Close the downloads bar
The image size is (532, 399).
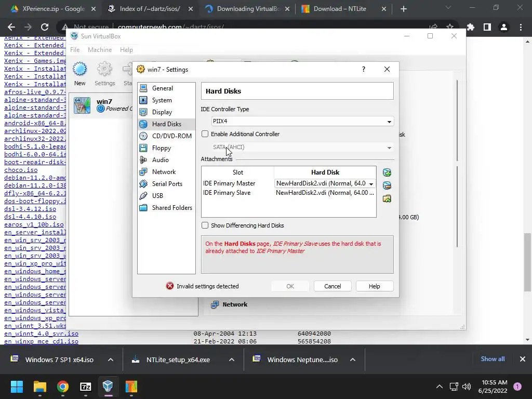tap(523, 359)
